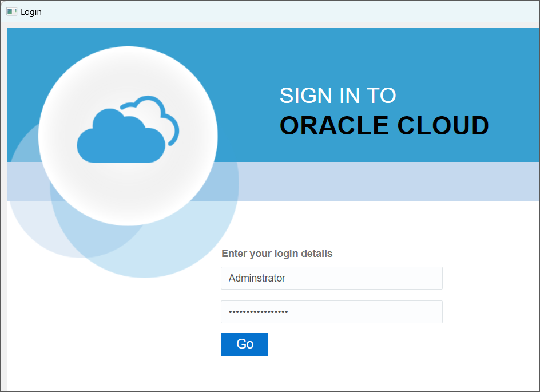Click the 'ORACLE CLOUD' heading text
Image resolution: width=540 pixels, height=392 pixels.
pos(384,125)
